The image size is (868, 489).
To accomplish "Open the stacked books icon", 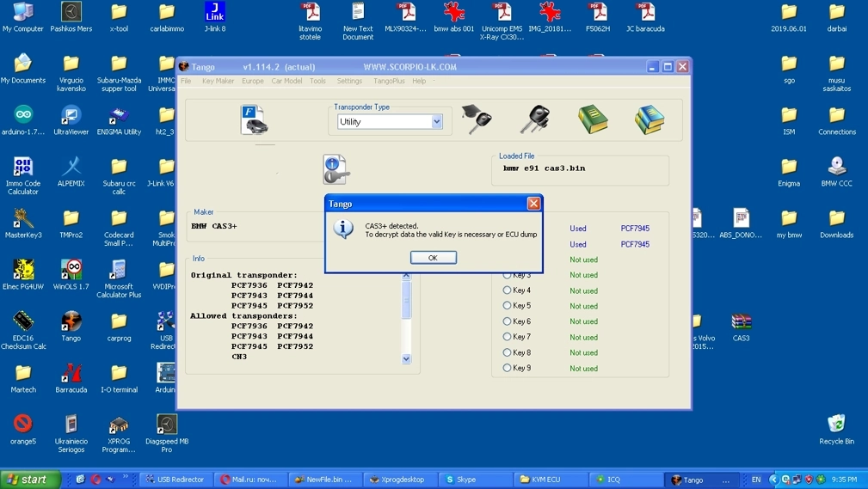I will click(x=649, y=119).
